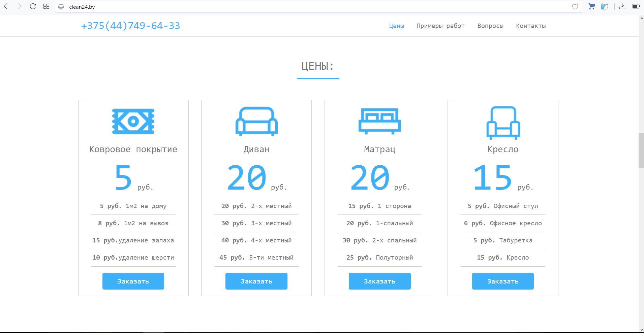Navigate to Контакты in the header
644x333 pixels.
531,26
